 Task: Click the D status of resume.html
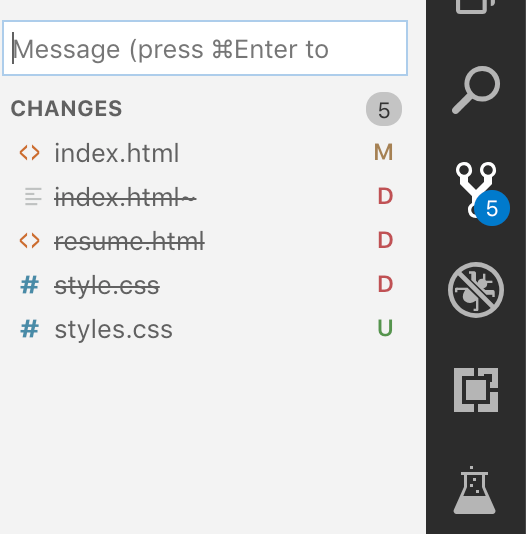tap(385, 240)
